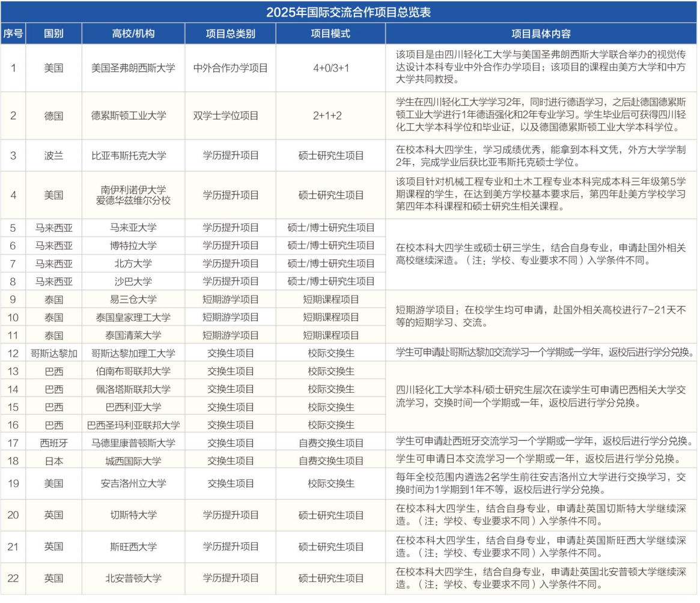Select row number 22 cell
The width and height of the screenshot is (700, 603).
tap(13, 578)
